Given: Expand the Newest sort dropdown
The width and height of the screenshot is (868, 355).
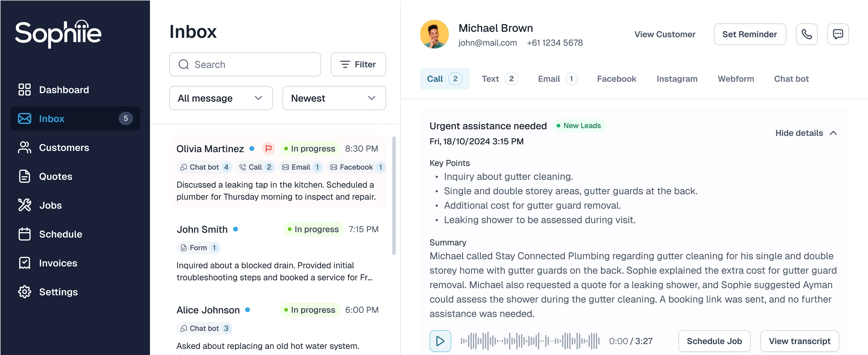Looking at the screenshot, I should (333, 98).
